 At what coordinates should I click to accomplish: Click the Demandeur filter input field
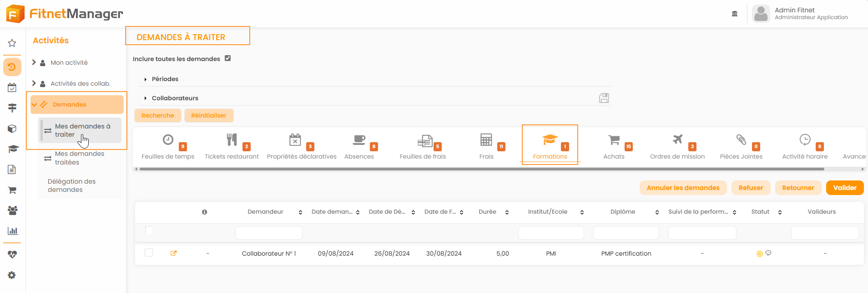coord(268,233)
